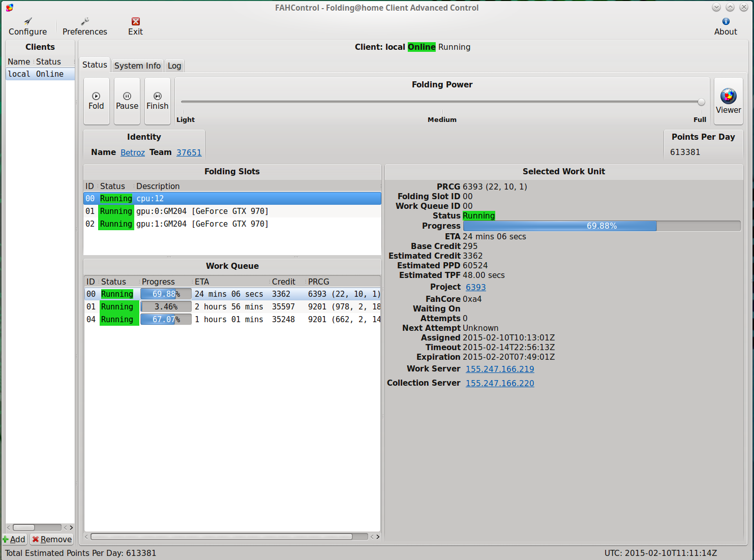Click Total Estimated Points Per Day status text
This screenshot has height=560, width=754.
pos(81,553)
